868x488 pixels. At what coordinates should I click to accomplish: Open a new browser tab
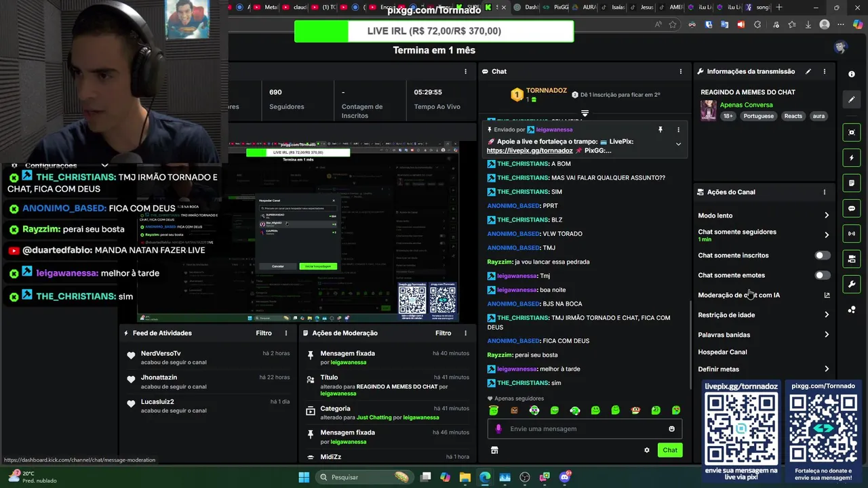[779, 7]
